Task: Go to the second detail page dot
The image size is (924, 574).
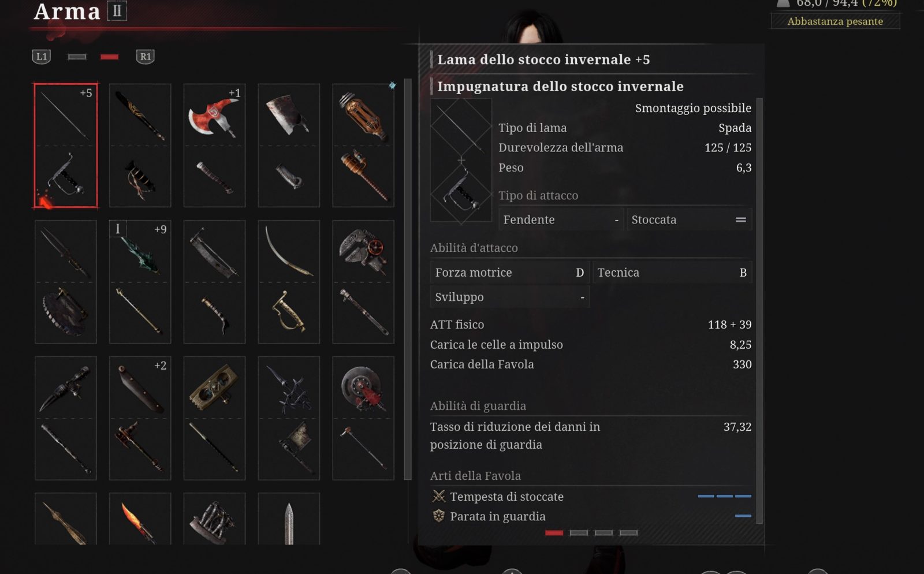Action: click(579, 533)
